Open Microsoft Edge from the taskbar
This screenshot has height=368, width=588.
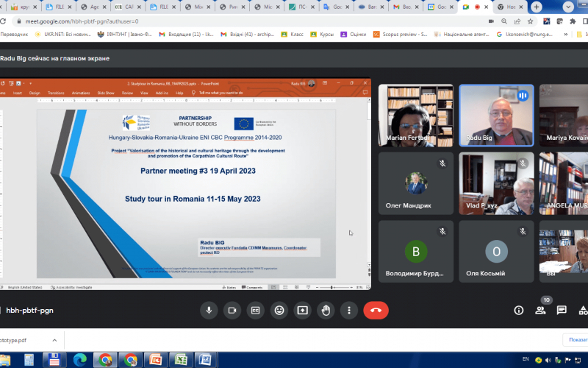79,360
